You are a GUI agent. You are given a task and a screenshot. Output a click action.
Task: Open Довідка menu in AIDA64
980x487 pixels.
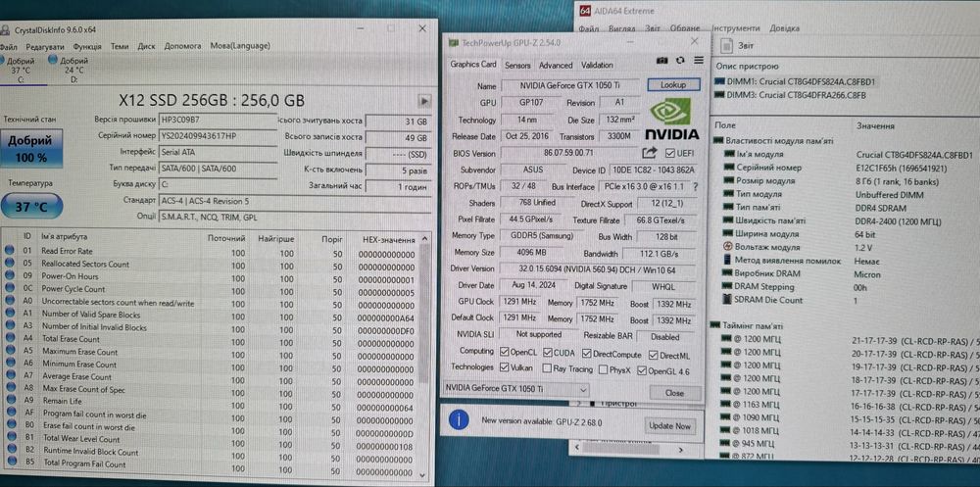pos(784,28)
